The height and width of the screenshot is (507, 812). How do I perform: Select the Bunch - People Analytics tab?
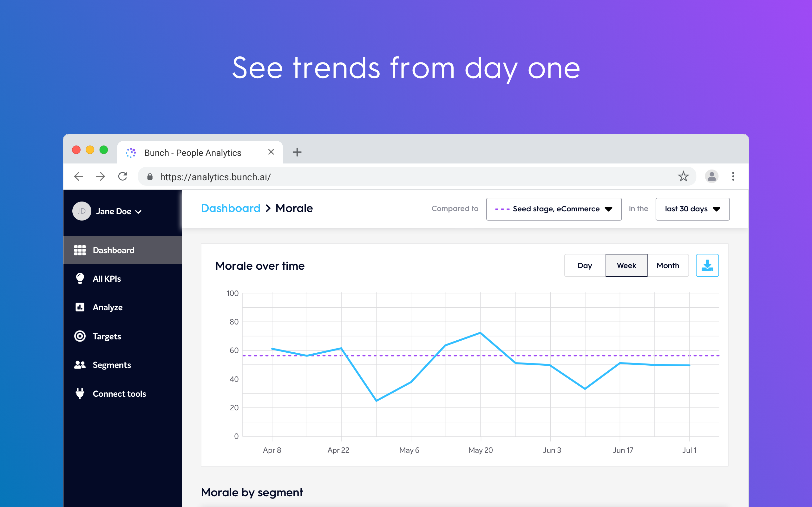tap(193, 153)
